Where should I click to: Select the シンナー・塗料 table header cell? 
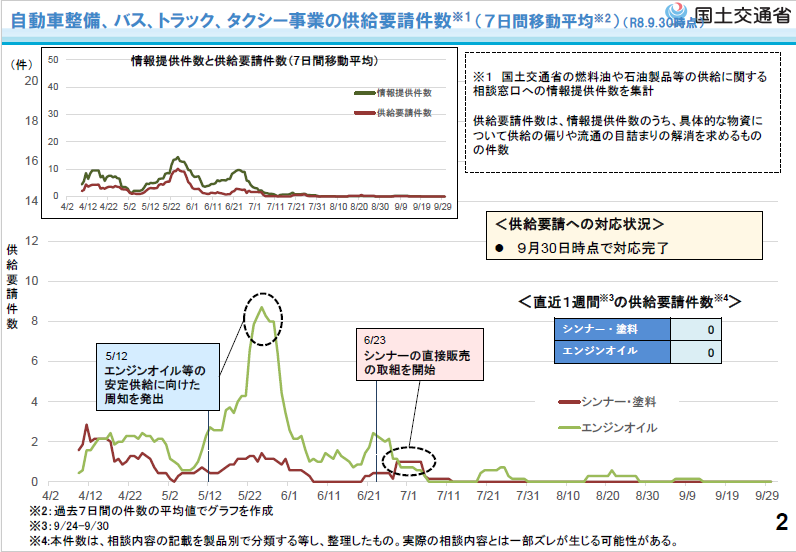point(612,329)
